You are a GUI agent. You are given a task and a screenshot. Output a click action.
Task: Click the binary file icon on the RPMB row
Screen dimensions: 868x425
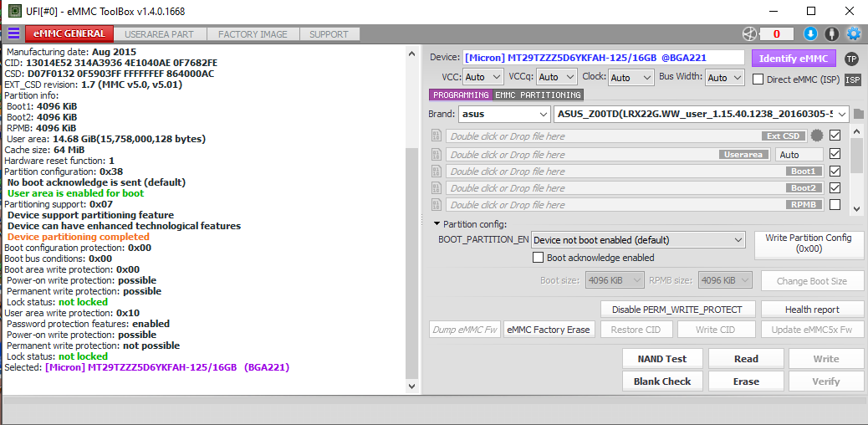437,205
